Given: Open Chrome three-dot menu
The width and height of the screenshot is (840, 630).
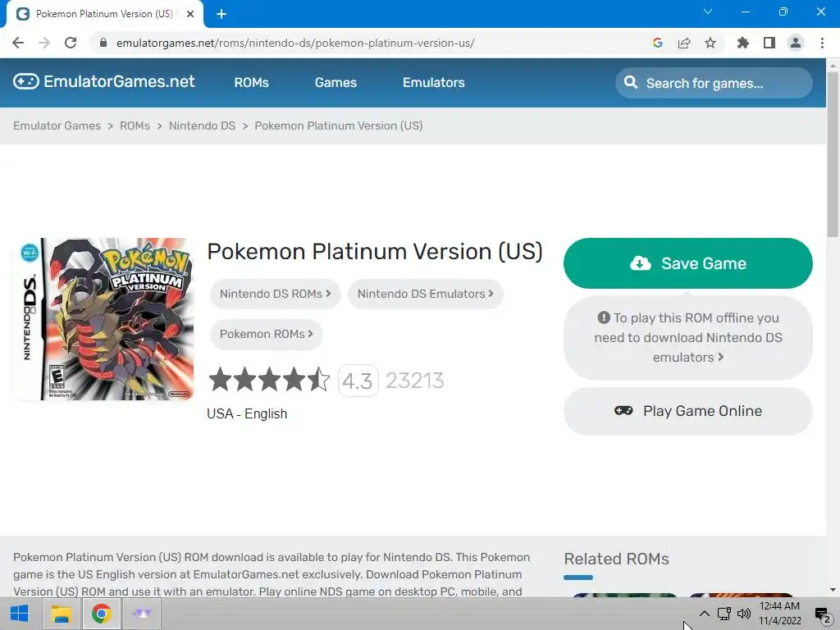Looking at the screenshot, I should 822,43.
